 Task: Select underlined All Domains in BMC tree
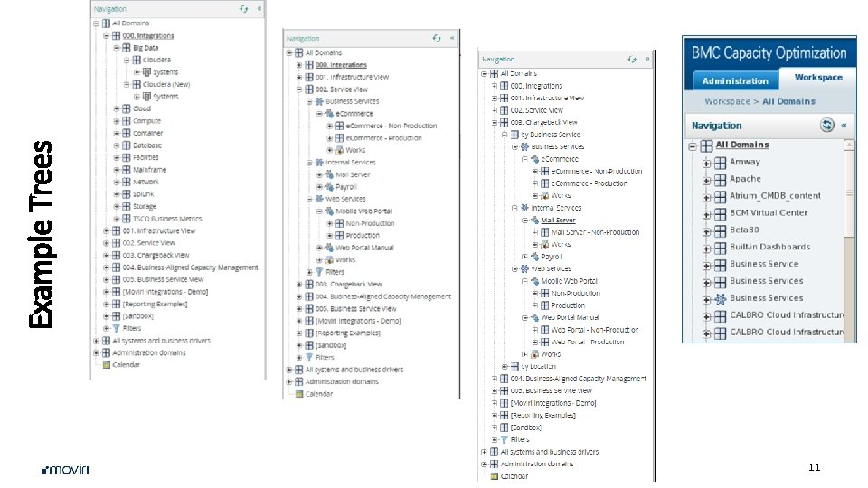pos(741,145)
